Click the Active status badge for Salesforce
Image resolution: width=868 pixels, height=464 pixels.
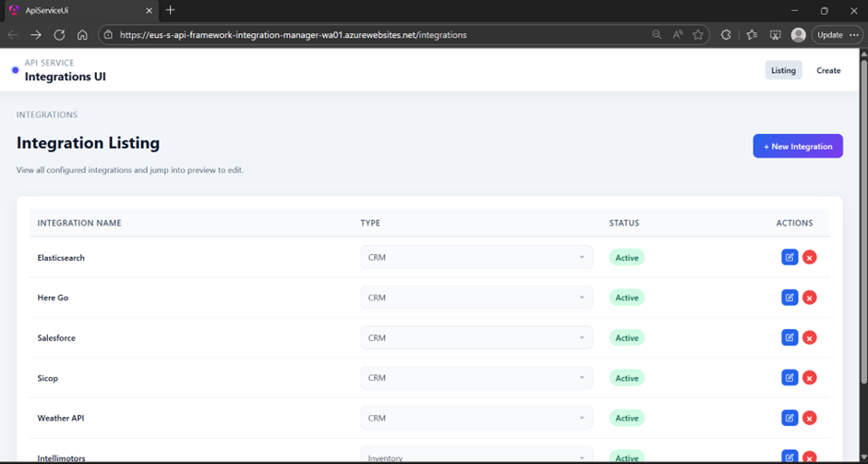pyautogui.click(x=627, y=337)
